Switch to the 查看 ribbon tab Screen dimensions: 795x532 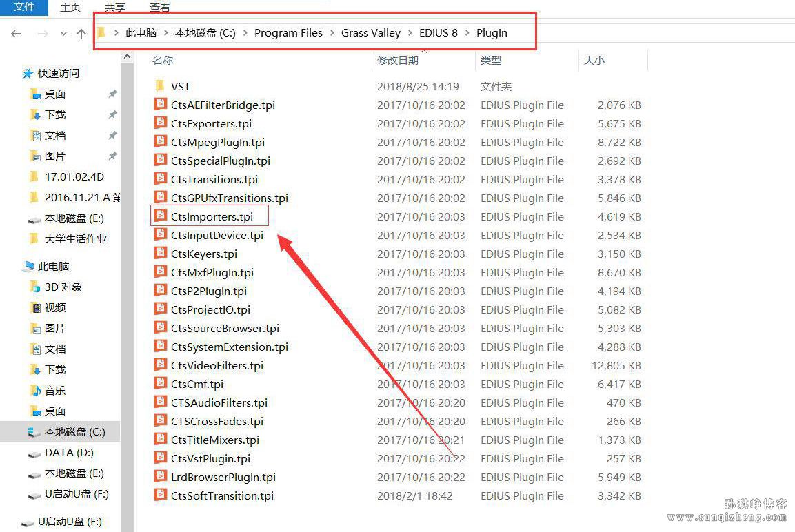click(160, 8)
